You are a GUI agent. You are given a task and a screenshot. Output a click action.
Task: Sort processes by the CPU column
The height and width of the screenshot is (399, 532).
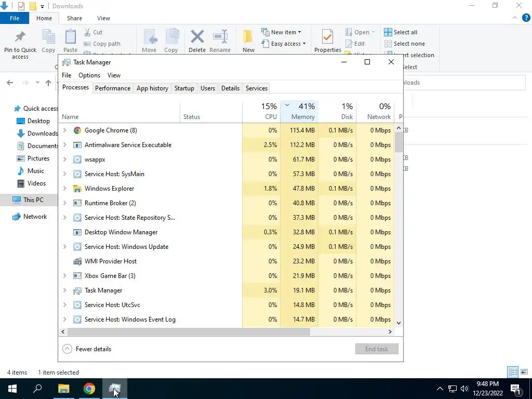click(x=261, y=111)
